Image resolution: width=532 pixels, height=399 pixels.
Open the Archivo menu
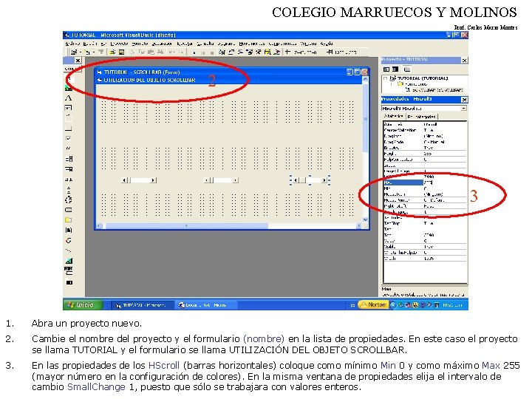click(x=72, y=44)
